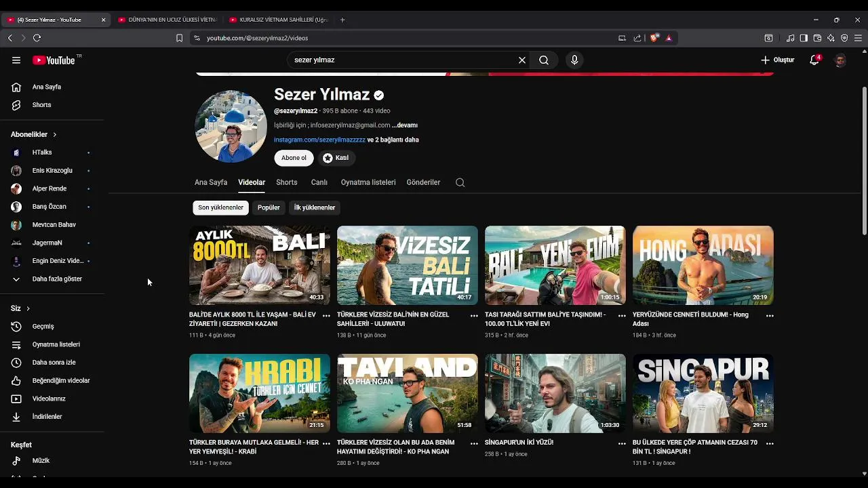Open the YouTube hamburger guide menu
Screen dimensions: 868x488
click(16, 60)
